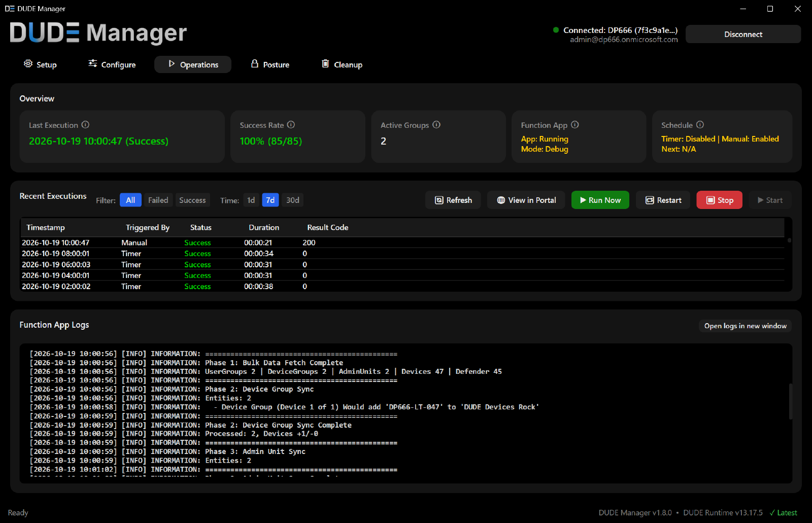Click the Disconnect button
The height and width of the screenshot is (523, 812).
(743, 34)
